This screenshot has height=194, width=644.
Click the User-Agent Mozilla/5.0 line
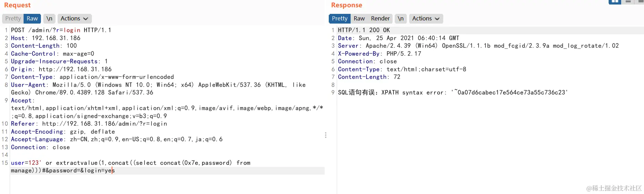(158, 85)
